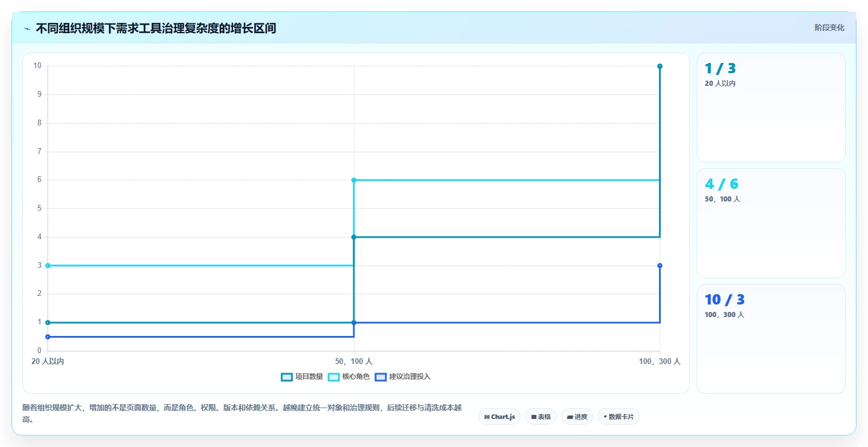Click the 数据卡片 tag
This screenshot has width=868, height=447.
point(618,417)
